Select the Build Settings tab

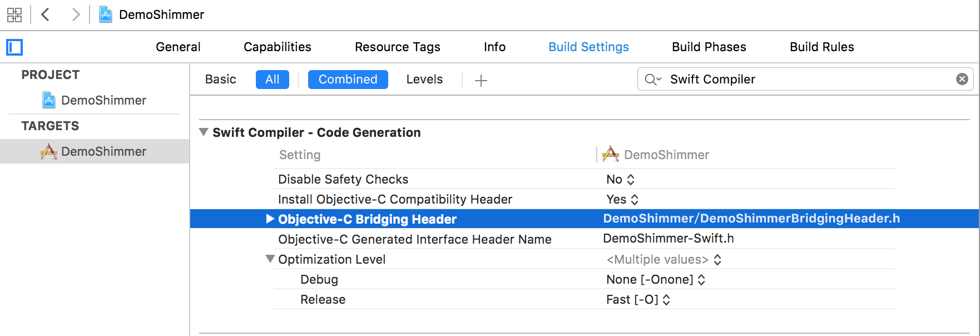coord(588,47)
